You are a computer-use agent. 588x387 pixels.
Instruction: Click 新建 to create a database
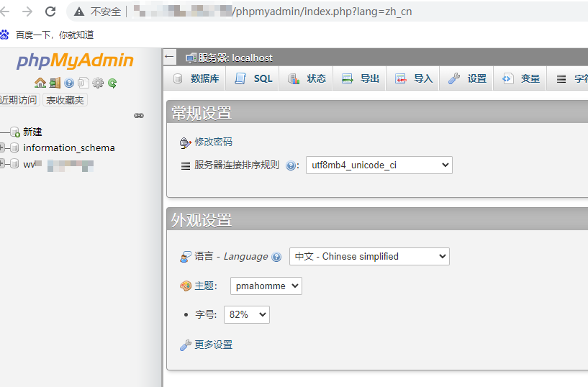point(32,132)
